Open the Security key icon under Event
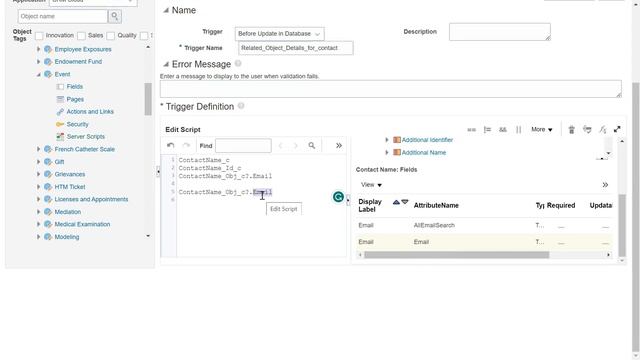The height and width of the screenshot is (360, 640). tap(60, 124)
